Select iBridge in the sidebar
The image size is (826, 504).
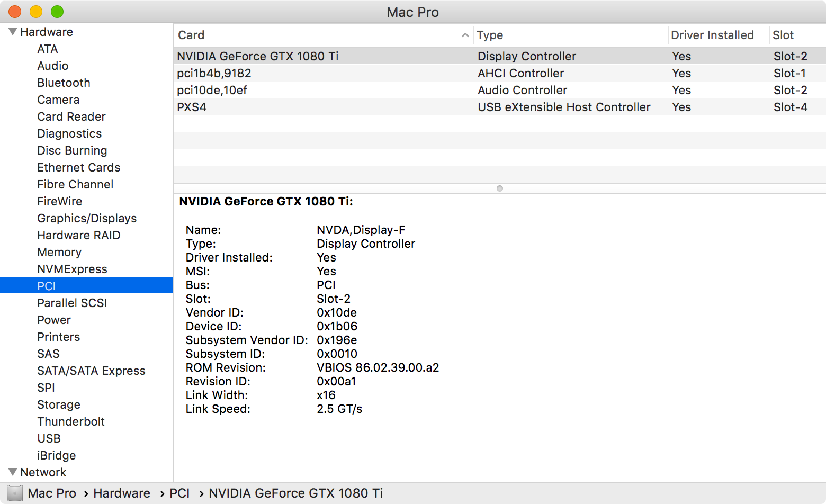pos(57,455)
